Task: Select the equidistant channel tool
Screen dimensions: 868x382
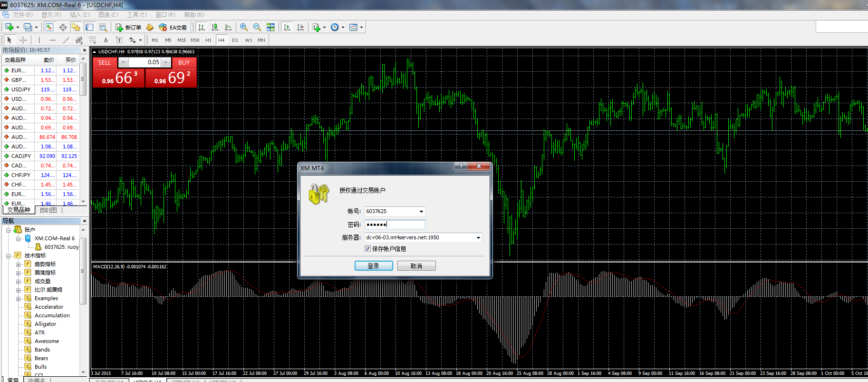Action: pyautogui.click(x=79, y=40)
